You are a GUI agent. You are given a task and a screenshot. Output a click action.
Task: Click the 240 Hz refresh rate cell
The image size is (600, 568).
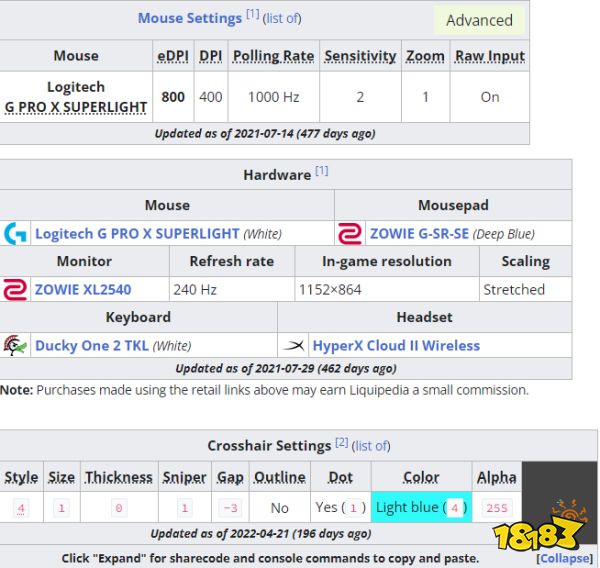click(232, 289)
